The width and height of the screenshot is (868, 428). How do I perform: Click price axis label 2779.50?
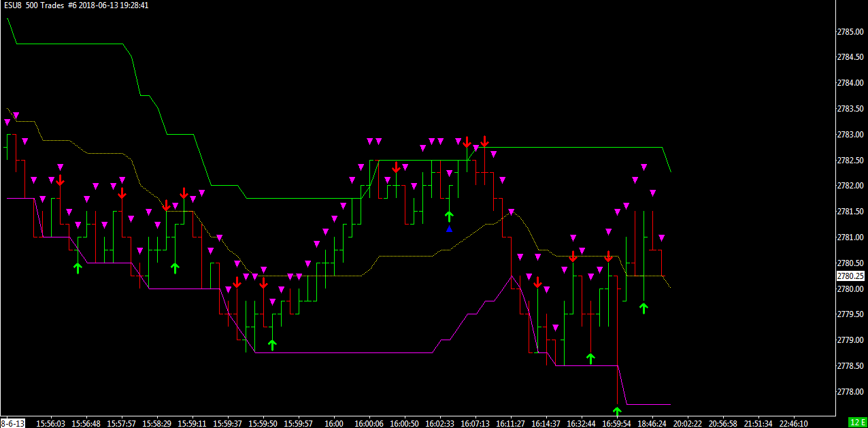[850, 314]
